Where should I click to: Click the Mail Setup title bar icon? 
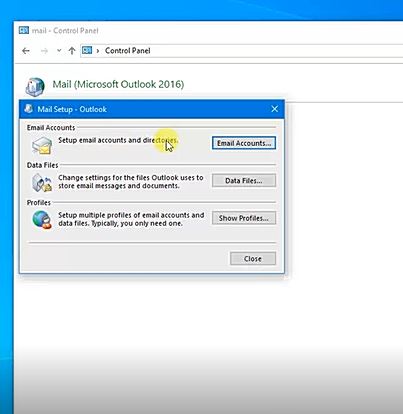[29, 109]
